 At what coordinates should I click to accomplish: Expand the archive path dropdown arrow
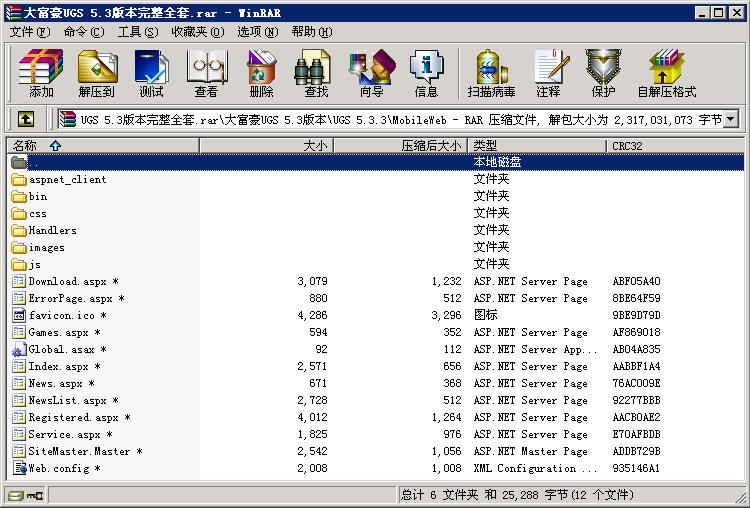[x=730, y=120]
